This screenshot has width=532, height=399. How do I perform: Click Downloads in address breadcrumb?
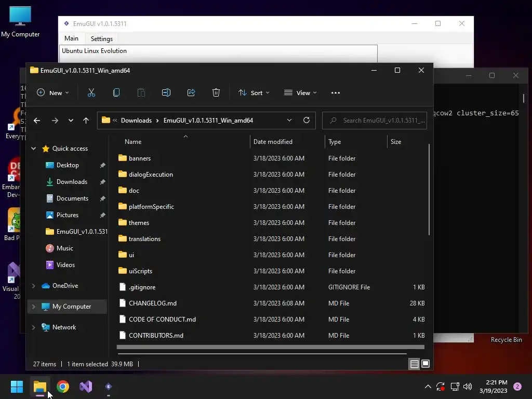point(136,121)
